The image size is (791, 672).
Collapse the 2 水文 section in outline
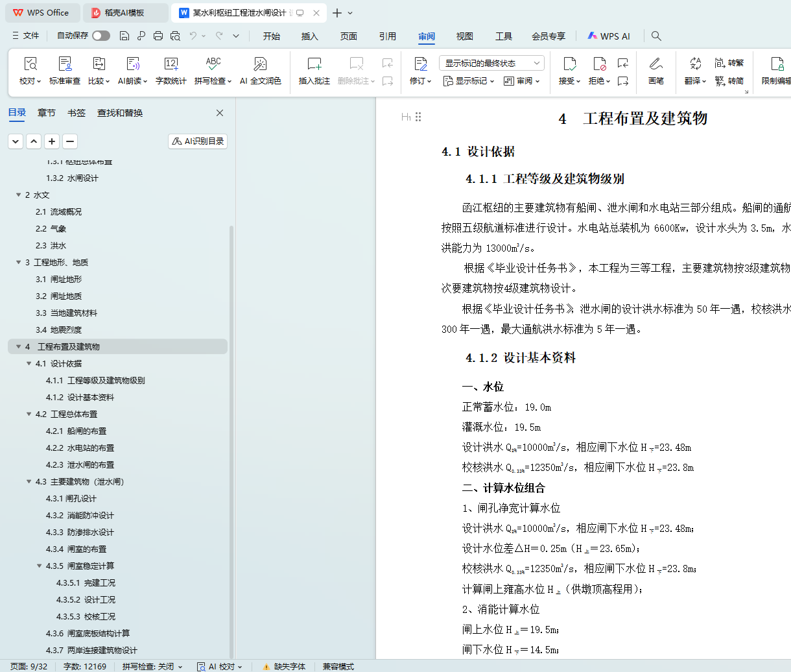click(x=19, y=195)
